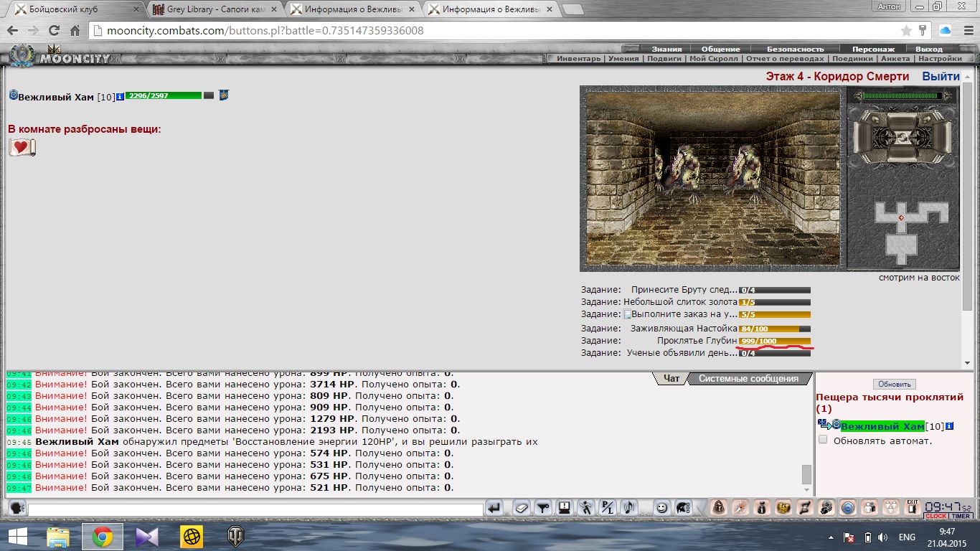
Task: Click the Заживляющая Настойка 84/100 progress bar
Action: (x=775, y=328)
